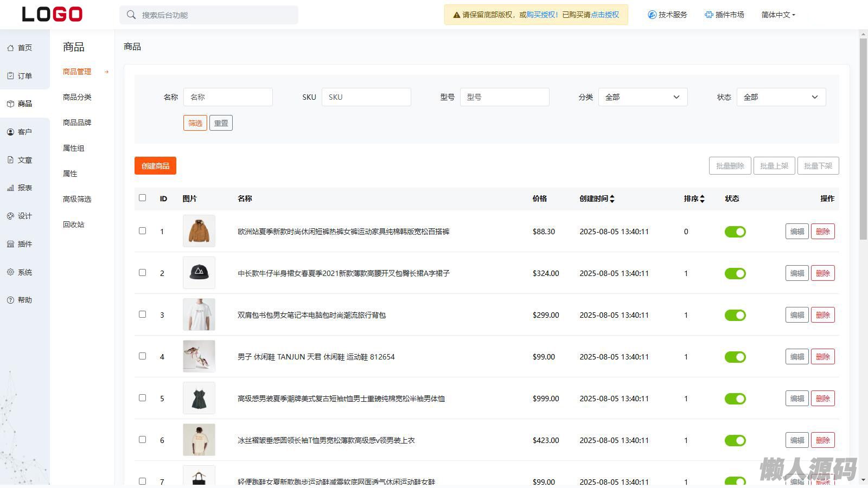The width and height of the screenshot is (868, 488).
Task: Open the 简体中文 language dropdown
Action: point(778,15)
